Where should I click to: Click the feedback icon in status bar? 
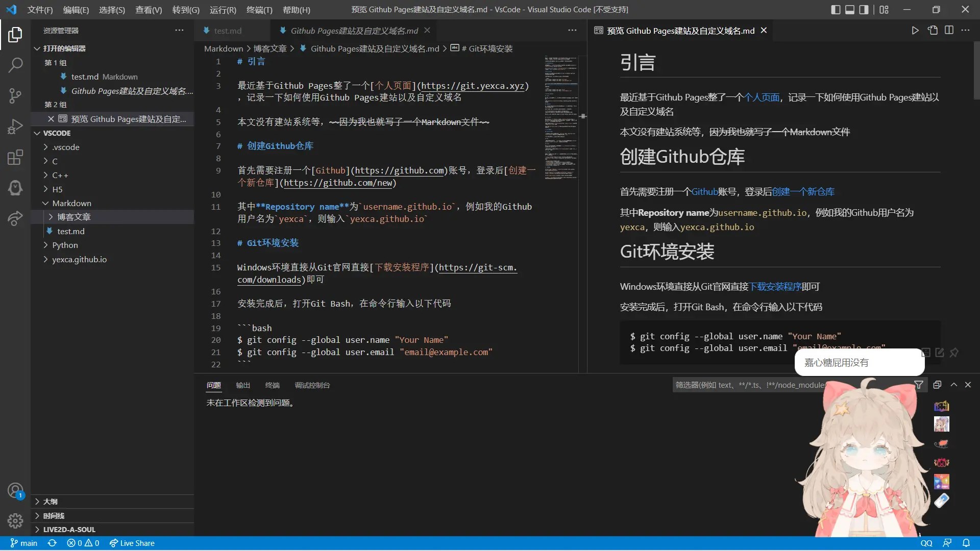[x=947, y=543]
